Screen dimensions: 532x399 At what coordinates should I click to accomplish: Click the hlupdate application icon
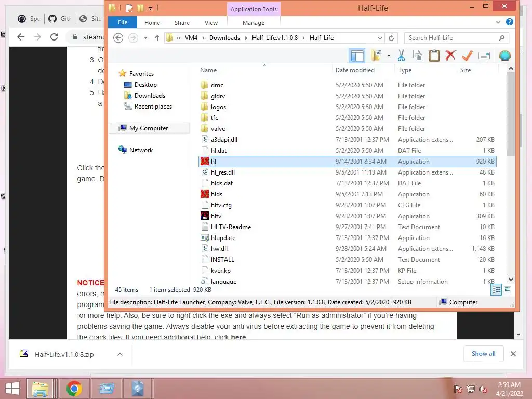(205, 238)
